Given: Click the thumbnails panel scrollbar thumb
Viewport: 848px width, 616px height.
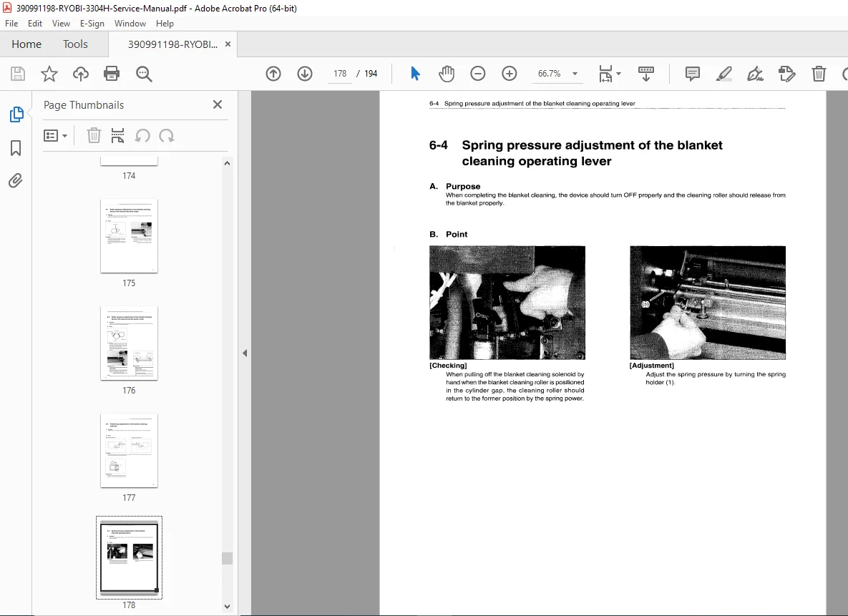Looking at the screenshot, I should [x=227, y=558].
